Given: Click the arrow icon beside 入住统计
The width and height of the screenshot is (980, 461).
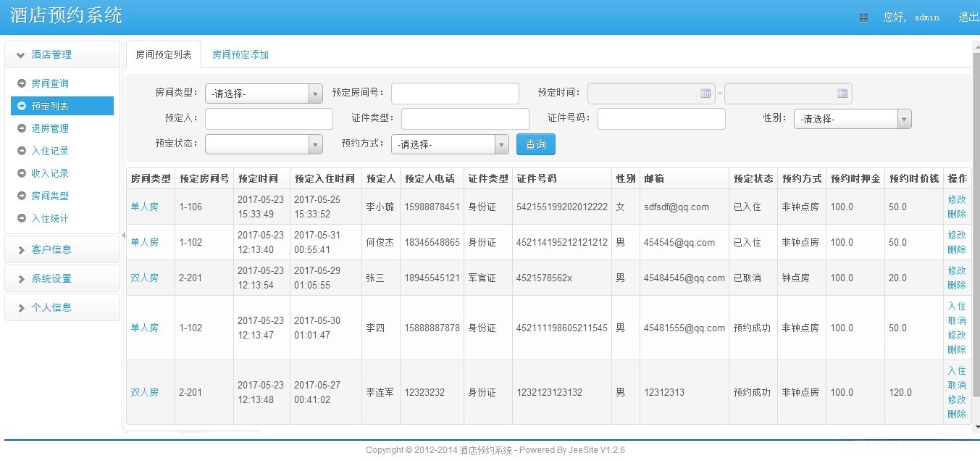Looking at the screenshot, I should 22,218.
